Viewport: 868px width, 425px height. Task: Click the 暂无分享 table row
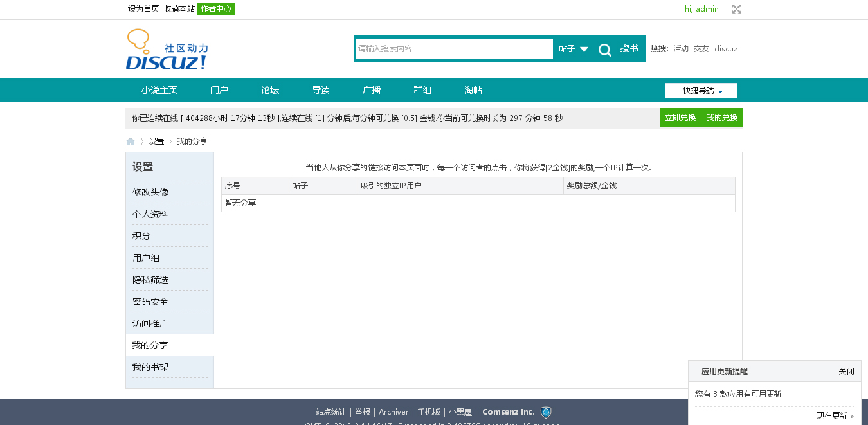478,203
